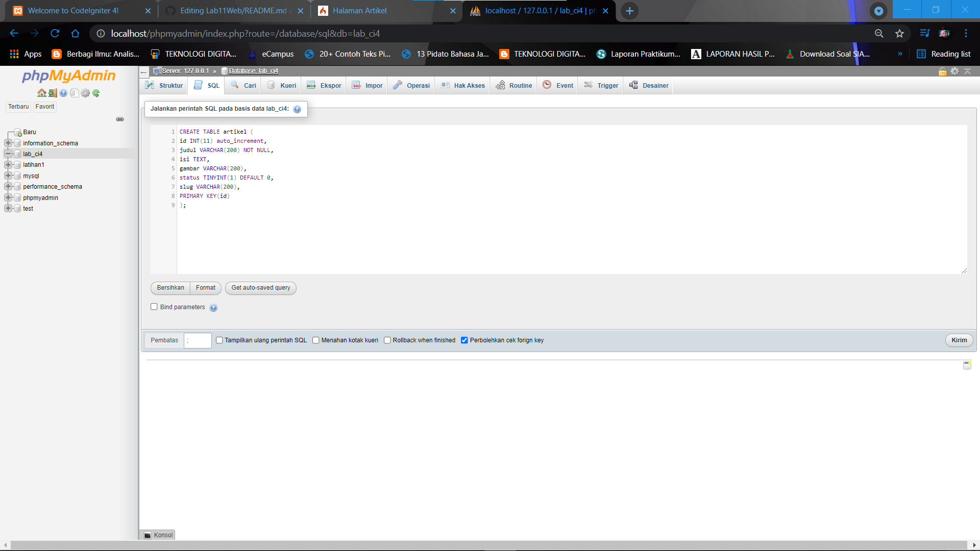This screenshot has height=551, width=980.
Task: Uncheck Perbolehkan cek forign key
Action: tap(464, 340)
